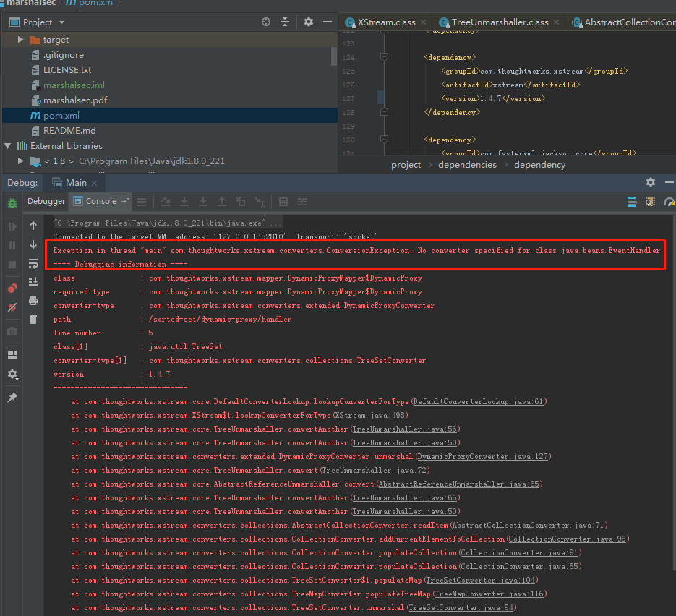This screenshot has width=676, height=616.
Task: Select pom.xml in the project tree
Action: coord(61,116)
